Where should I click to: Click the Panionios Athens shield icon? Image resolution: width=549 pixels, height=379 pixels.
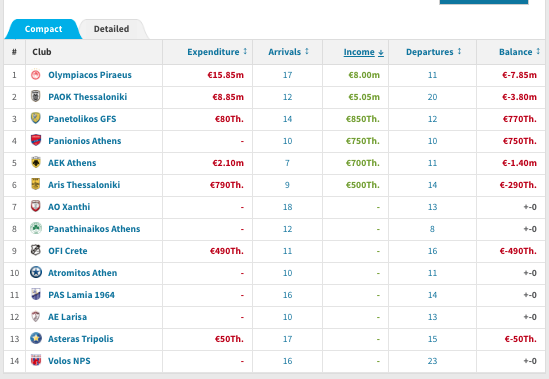pos(36,140)
